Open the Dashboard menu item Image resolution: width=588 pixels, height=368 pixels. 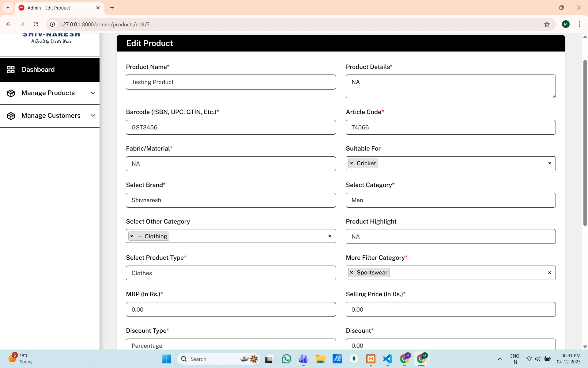[x=38, y=70]
